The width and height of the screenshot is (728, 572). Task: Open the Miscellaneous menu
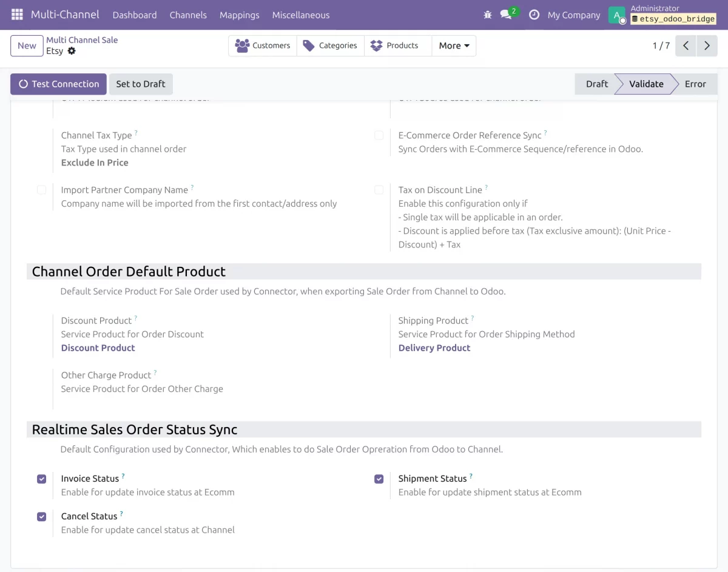click(301, 15)
